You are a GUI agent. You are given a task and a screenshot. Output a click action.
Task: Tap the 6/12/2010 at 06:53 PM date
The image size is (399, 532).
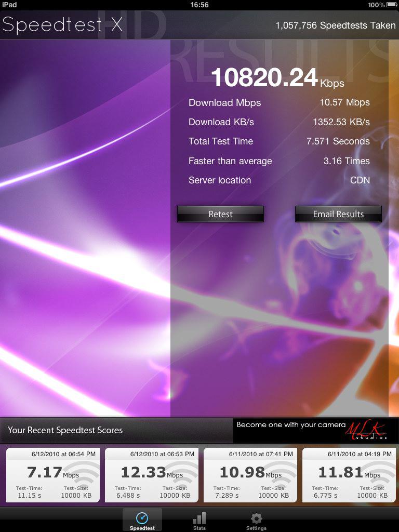(x=162, y=454)
